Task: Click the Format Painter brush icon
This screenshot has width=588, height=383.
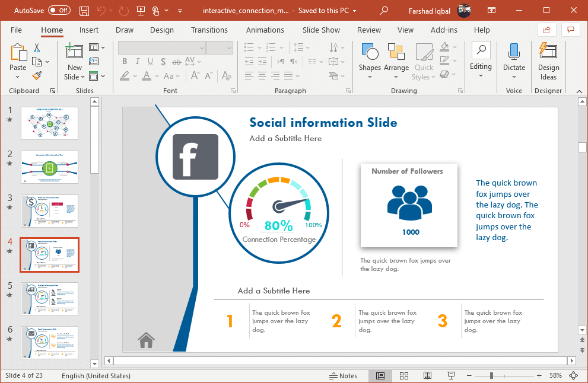Action: point(37,75)
